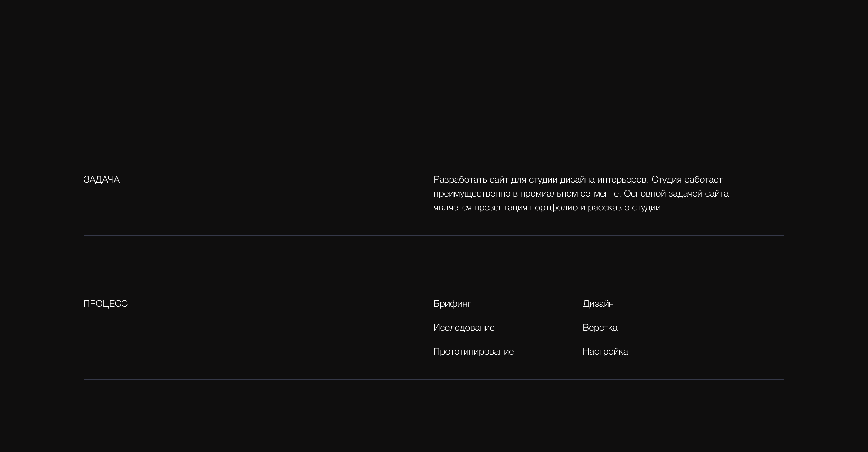Select the Брифинг process item
Image resolution: width=868 pixels, height=452 pixels.
tap(452, 304)
